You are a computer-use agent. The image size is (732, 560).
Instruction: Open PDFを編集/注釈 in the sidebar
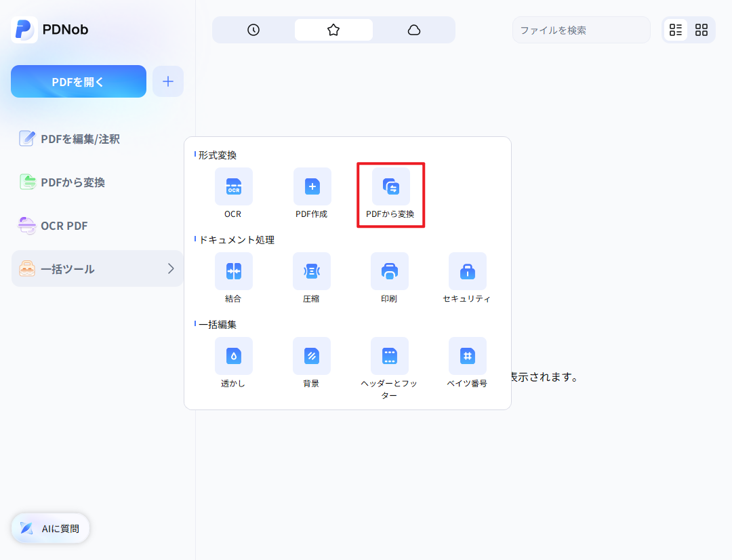[70, 139]
